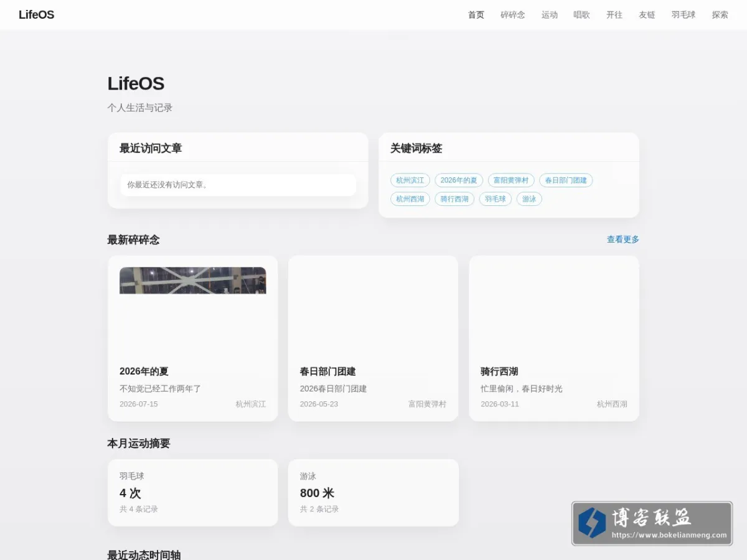Screen dimensions: 747x560
Task: Click the 富阳黄弹村 location on second card
Action: click(x=428, y=404)
